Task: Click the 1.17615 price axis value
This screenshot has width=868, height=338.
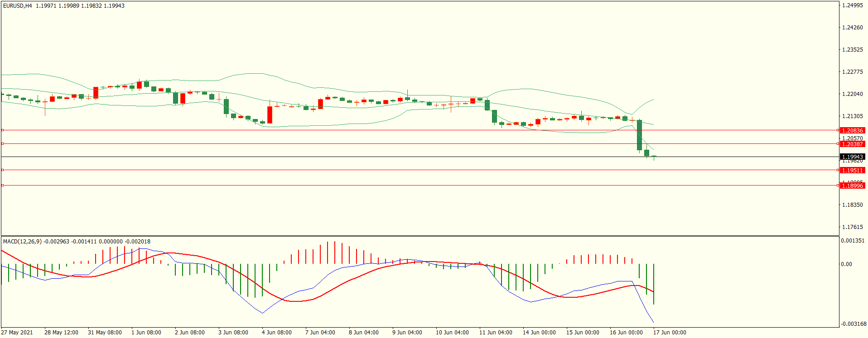Action: click(852, 227)
